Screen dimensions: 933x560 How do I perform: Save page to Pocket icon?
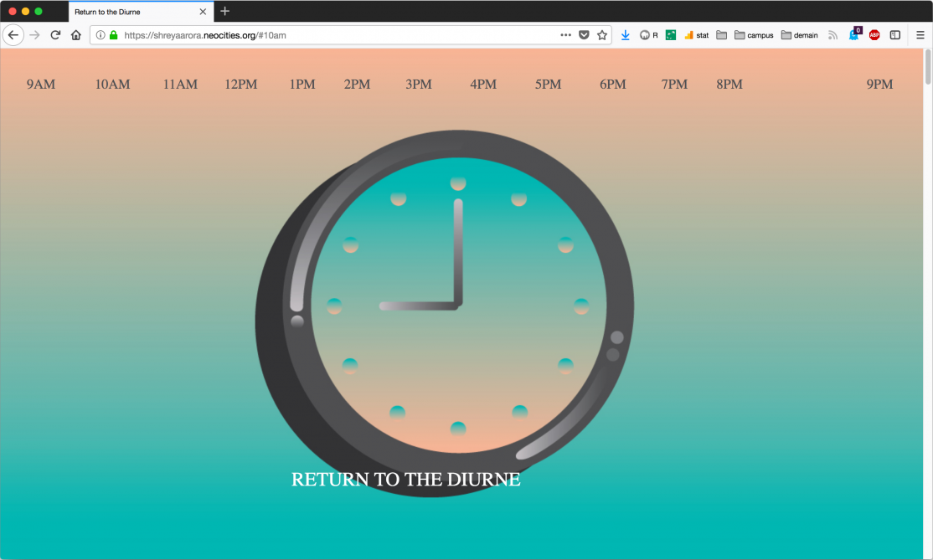point(584,35)
